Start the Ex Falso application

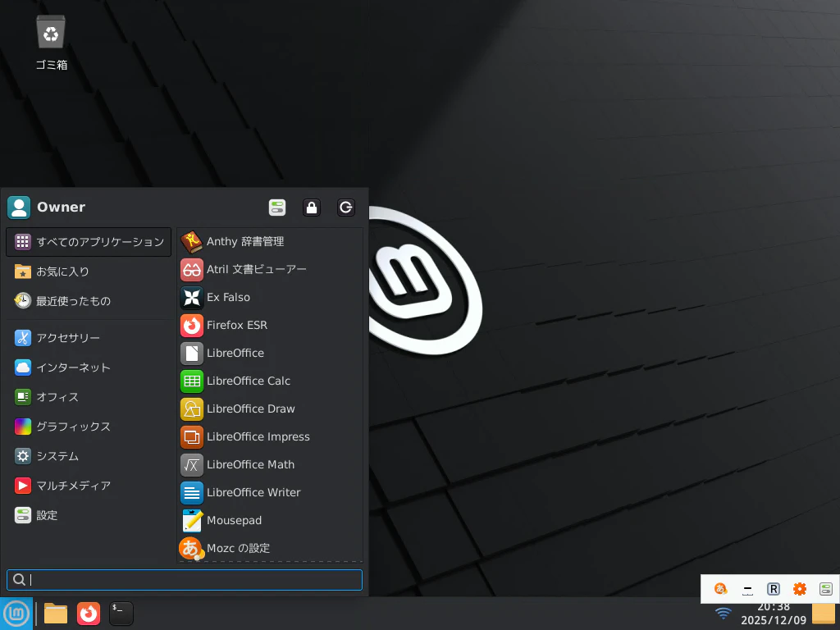tap(270, 297)
